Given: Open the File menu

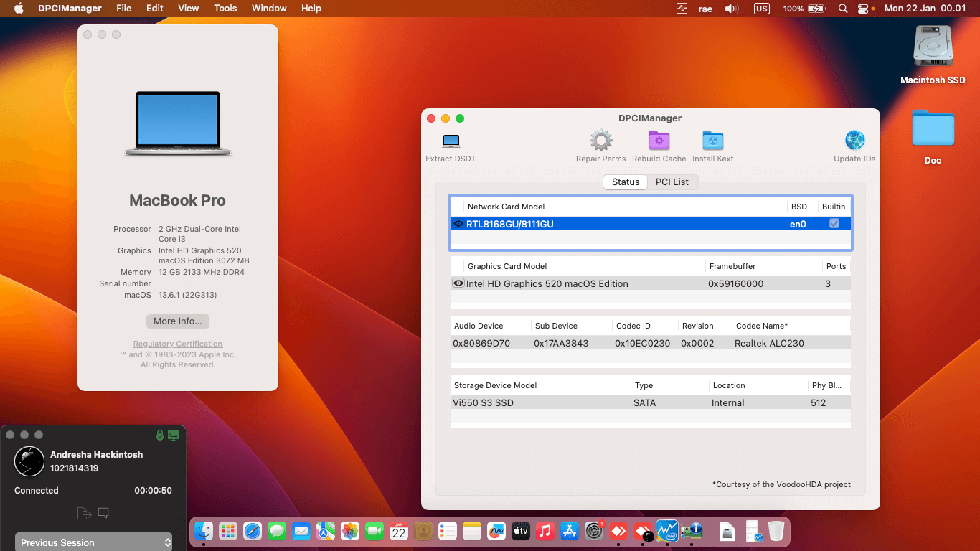Looking at the screenshot, I should 124,9.
